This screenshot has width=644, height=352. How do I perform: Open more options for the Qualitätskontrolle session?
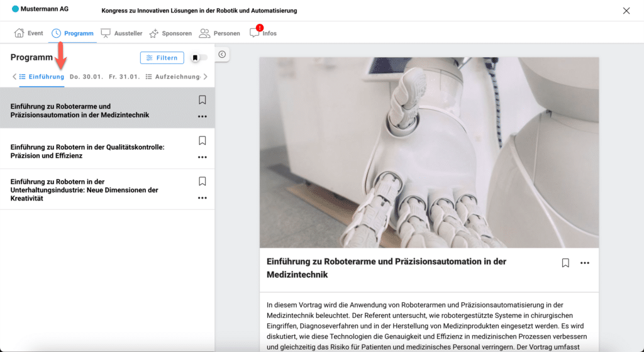(x=202, y=157)
